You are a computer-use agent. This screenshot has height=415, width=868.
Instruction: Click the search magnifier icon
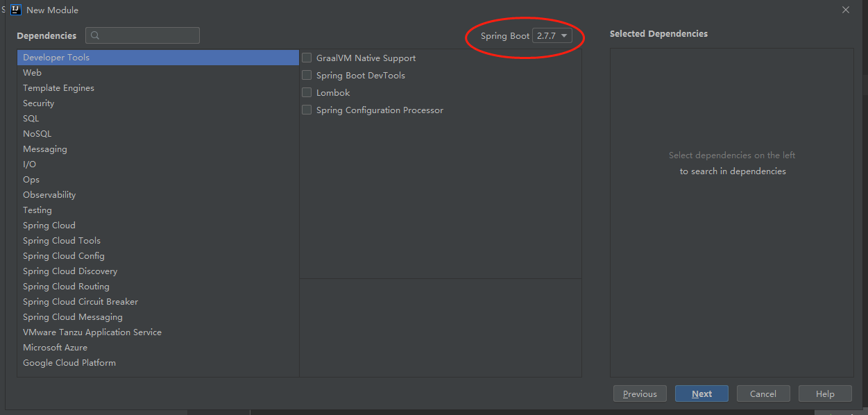tap(96, 35)
